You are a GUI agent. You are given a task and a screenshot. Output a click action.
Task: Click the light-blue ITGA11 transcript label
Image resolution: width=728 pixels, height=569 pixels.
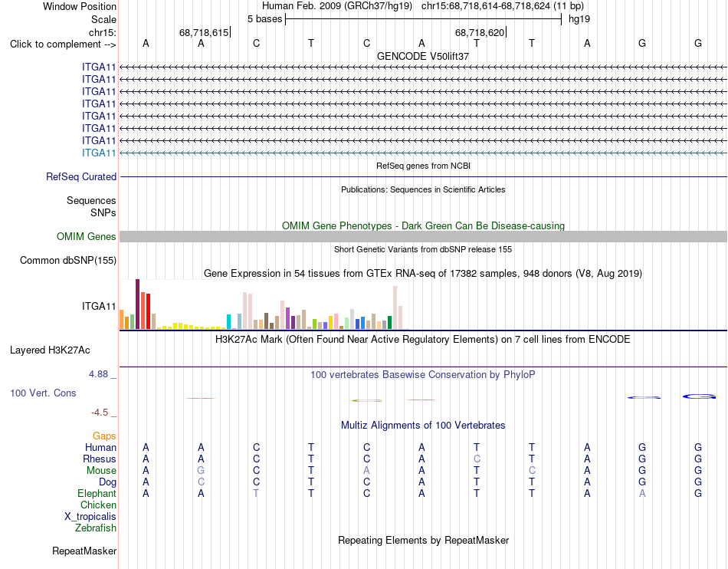tap(99, 153)
